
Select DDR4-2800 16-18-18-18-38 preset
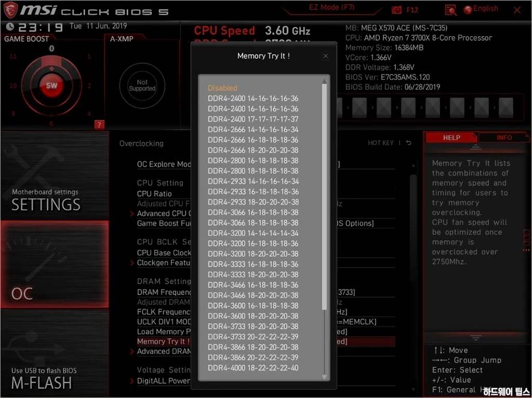(253, 160)
